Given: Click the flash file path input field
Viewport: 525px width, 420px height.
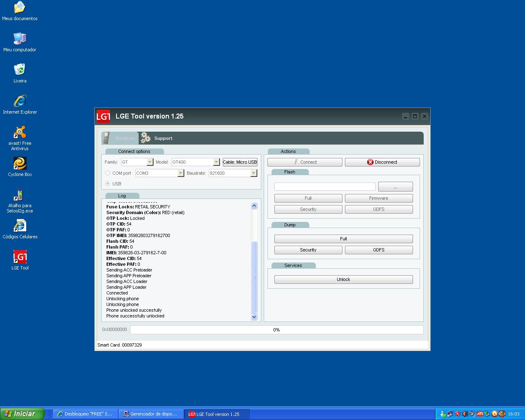Looking at the screenshot, I should pyautogui.click(x=325, y=187).
